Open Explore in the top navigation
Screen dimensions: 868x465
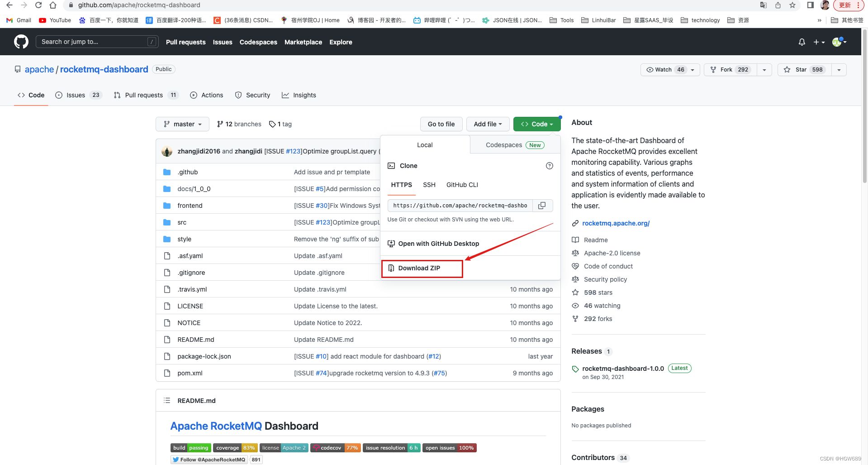click(x=341, y=42)
